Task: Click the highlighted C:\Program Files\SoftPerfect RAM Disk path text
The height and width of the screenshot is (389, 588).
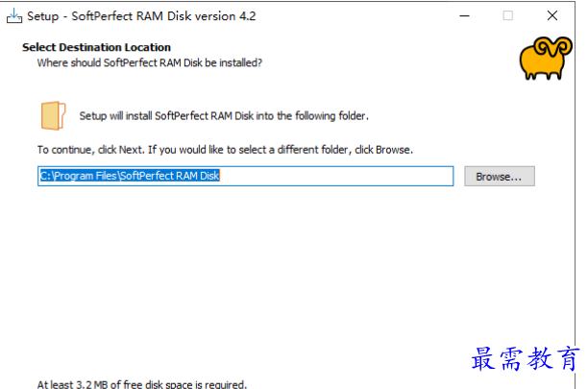Action: 130,176
